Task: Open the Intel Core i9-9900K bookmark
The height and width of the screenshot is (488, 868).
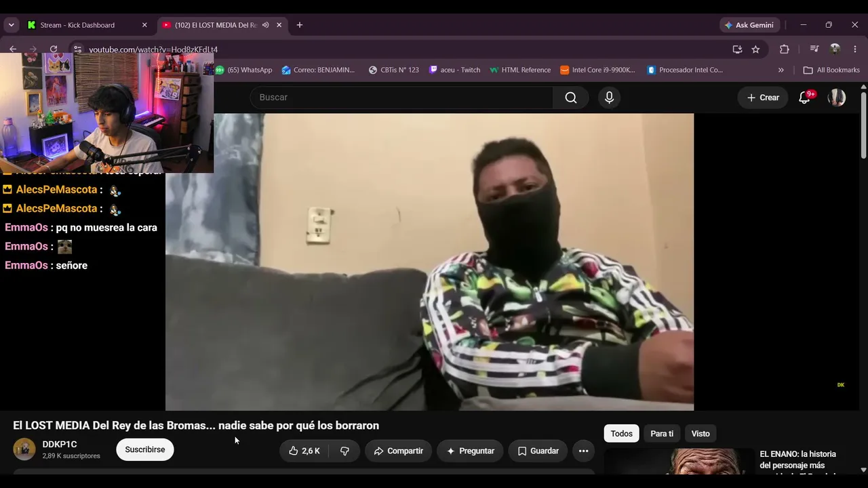Action: click(598, 70)
